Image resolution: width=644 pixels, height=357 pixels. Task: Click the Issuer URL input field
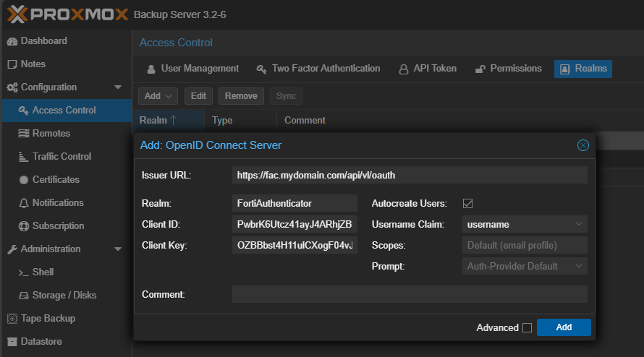coord(410,175)
